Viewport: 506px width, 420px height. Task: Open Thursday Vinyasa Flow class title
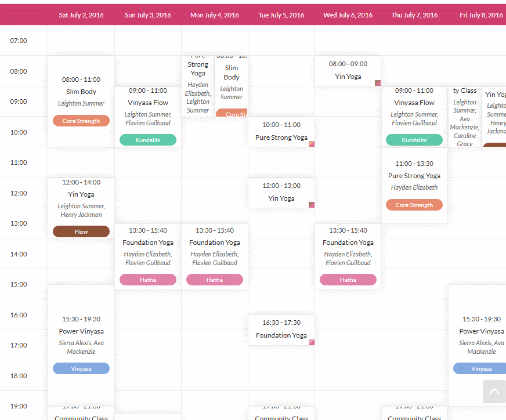(414, 103)
